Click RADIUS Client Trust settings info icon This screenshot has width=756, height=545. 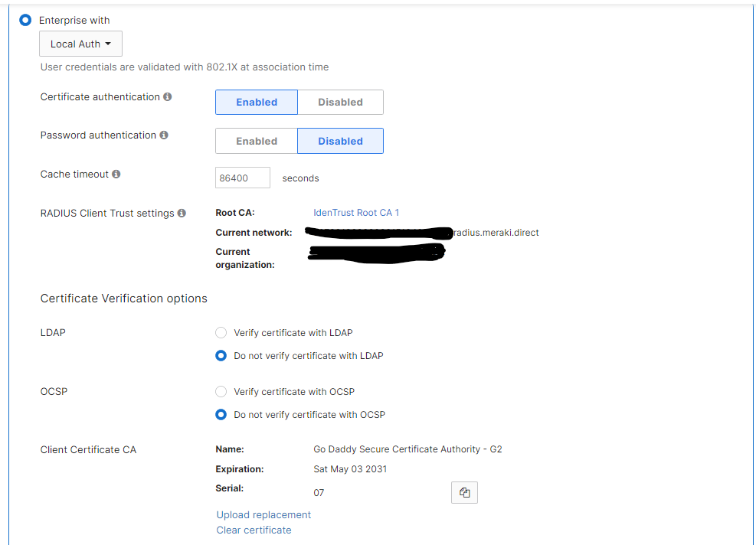pyautogui.click(x=182, y=214)
